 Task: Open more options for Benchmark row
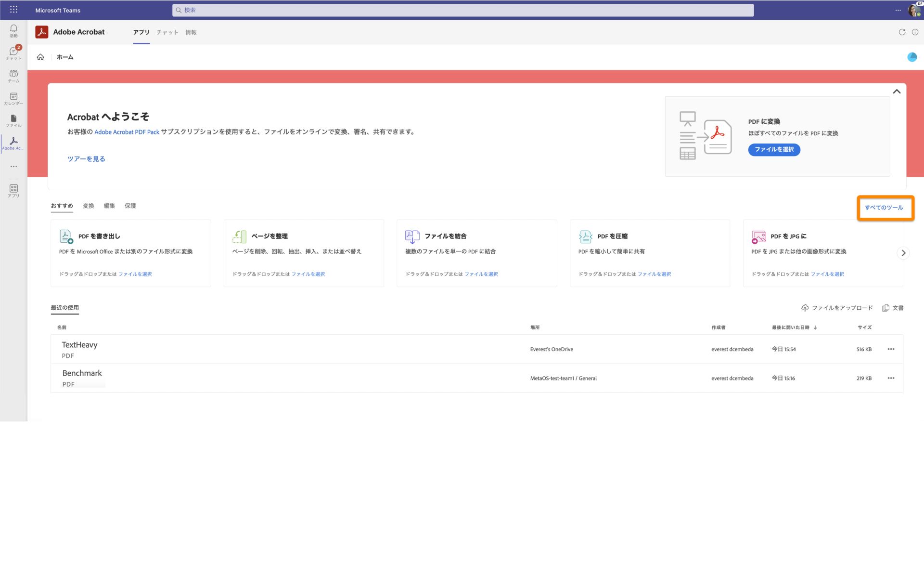click(x=891, y=378)
